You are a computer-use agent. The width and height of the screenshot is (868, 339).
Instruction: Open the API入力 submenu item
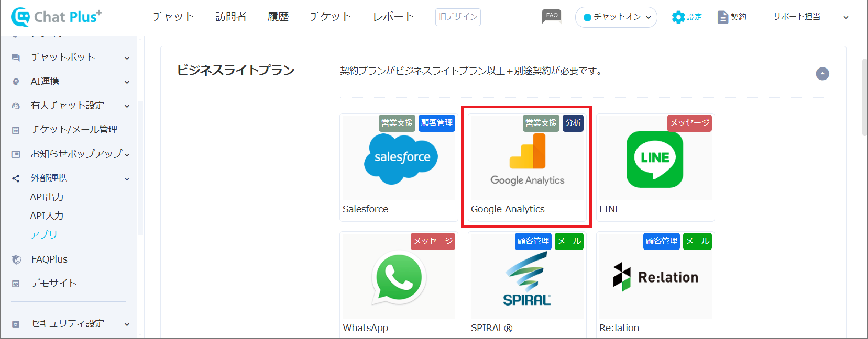[x=47, y=216]
